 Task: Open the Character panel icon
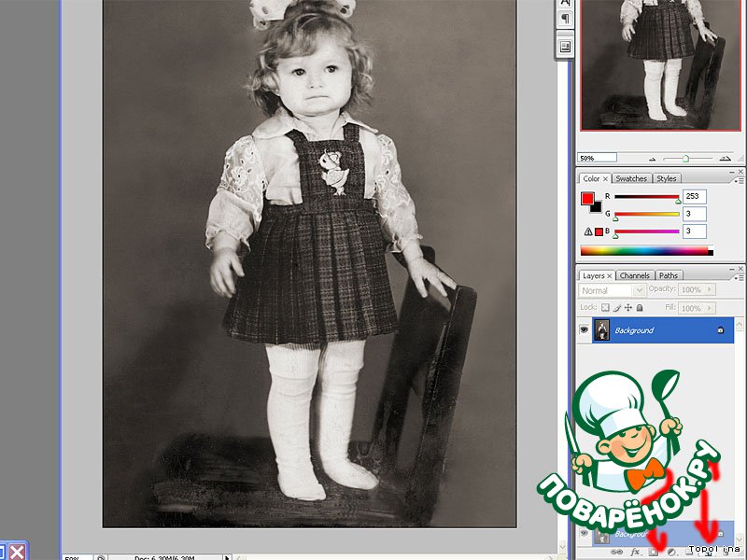pyautogui.click(x=566, y=4)
